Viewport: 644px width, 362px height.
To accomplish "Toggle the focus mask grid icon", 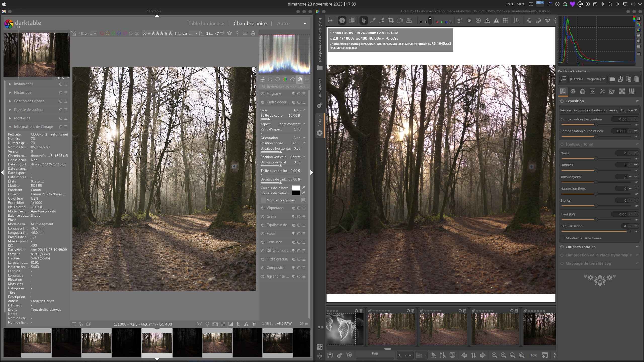I will point(505,21).
